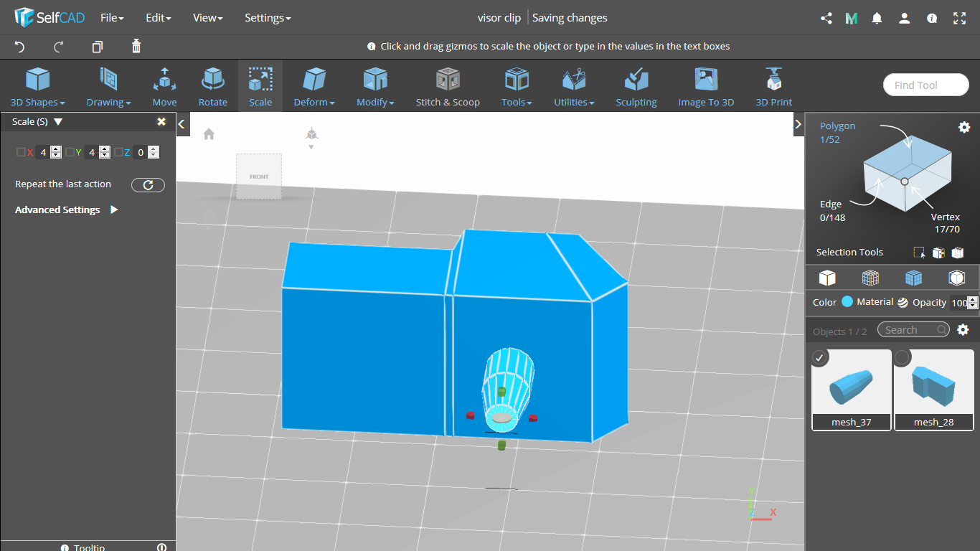Open the MyMiniFactory M icon
This screenshot has height=551, width=980.
tap(852, 19)
